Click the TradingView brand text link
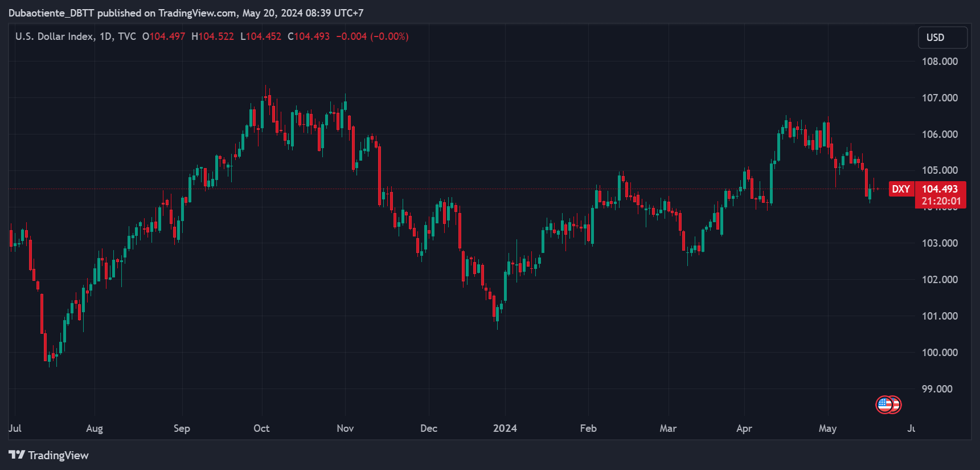Image resolution: width=980 pixels, height=470 pixels. [59, 455]
